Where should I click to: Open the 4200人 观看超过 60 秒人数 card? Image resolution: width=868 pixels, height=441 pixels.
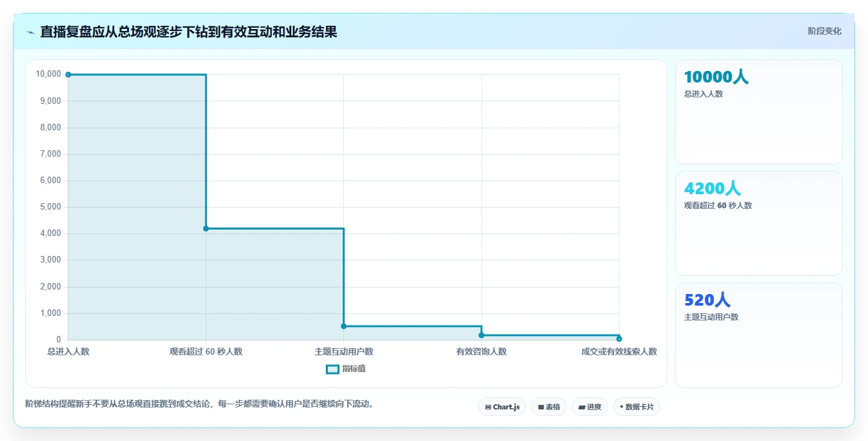(759, 224)
